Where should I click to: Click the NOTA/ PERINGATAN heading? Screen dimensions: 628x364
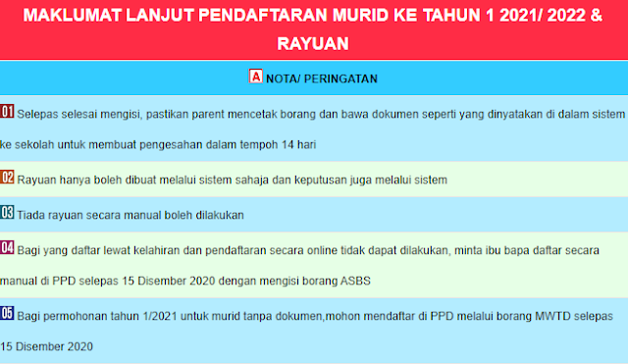click(322, 78)
